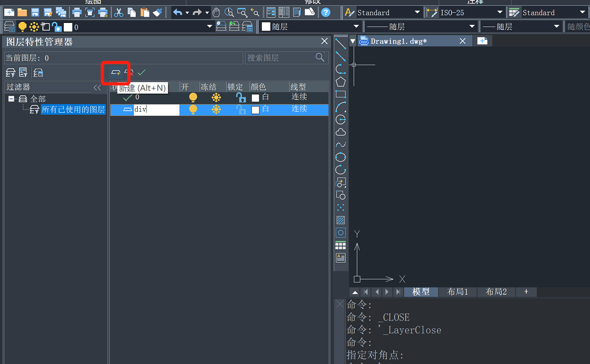The height and width of the screenshot is (364, 590).
Task: Open the Help question mark icon
Action: [x=325, y=12]
